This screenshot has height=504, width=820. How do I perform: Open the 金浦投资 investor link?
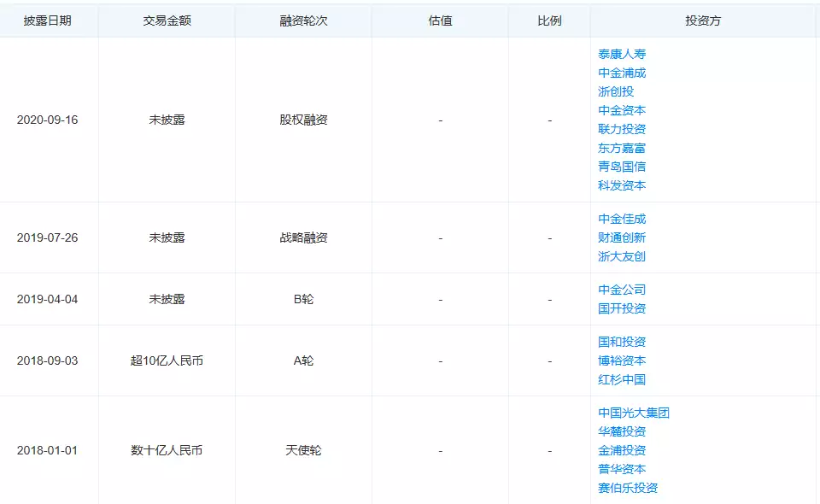point(622,451)
